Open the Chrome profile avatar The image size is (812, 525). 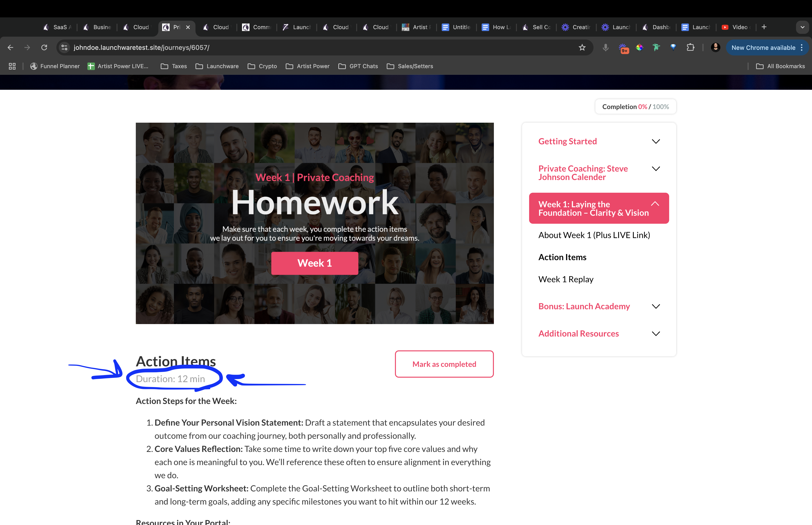[715, 47]
